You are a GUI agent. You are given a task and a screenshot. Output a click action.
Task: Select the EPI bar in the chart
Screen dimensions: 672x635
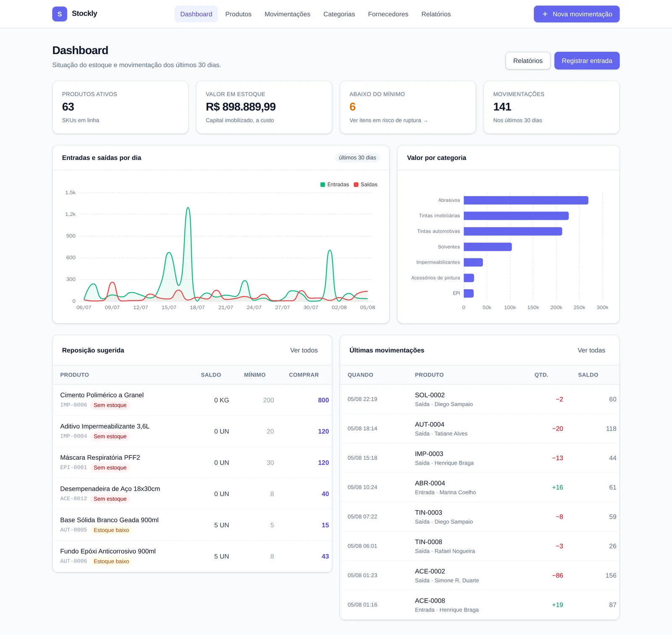469,293
